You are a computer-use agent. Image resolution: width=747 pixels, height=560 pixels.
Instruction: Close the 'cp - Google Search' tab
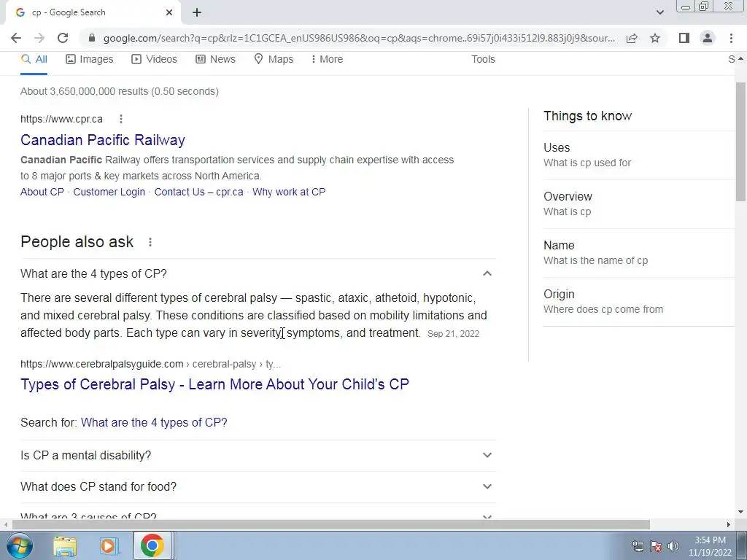click(x=169, y=12)
